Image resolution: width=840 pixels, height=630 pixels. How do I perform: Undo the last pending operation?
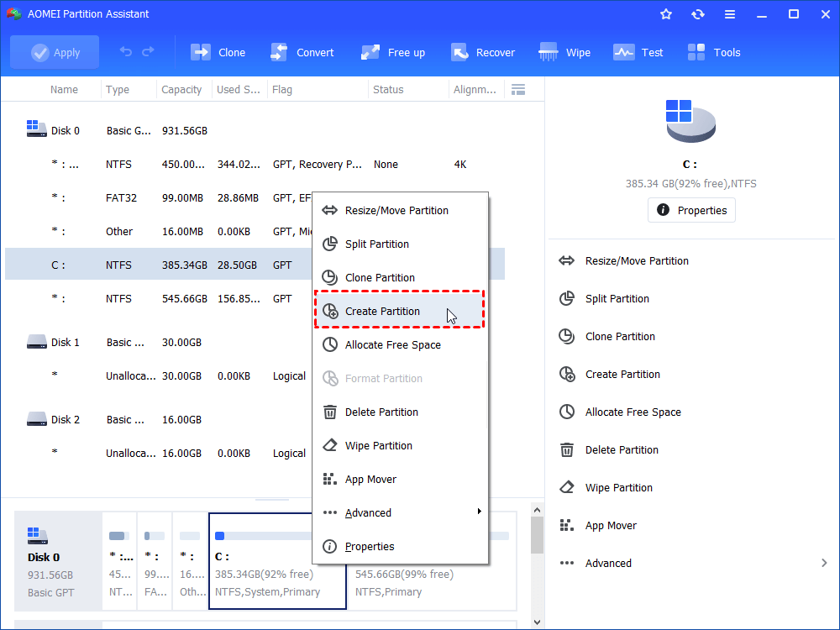pos(126,52)
